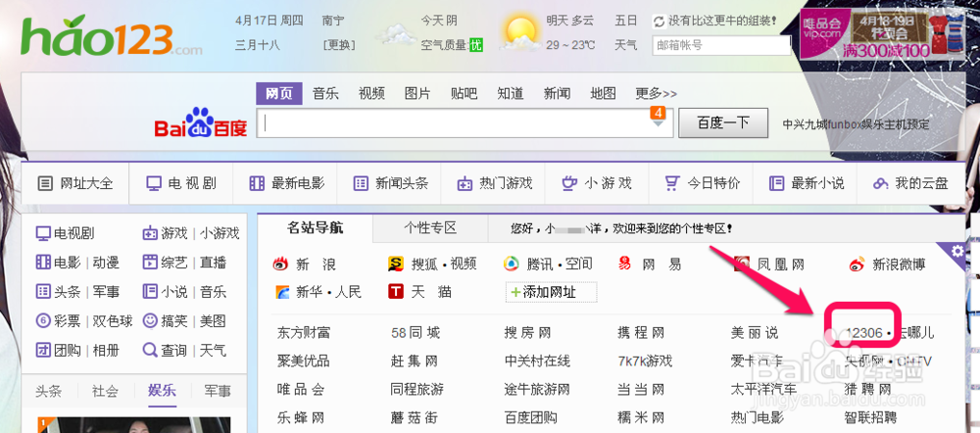The height and width of the screenshot is (433, 980).
Task: Select the 图片 search tab
Action: pyautogui.click(x=417, y=94)
